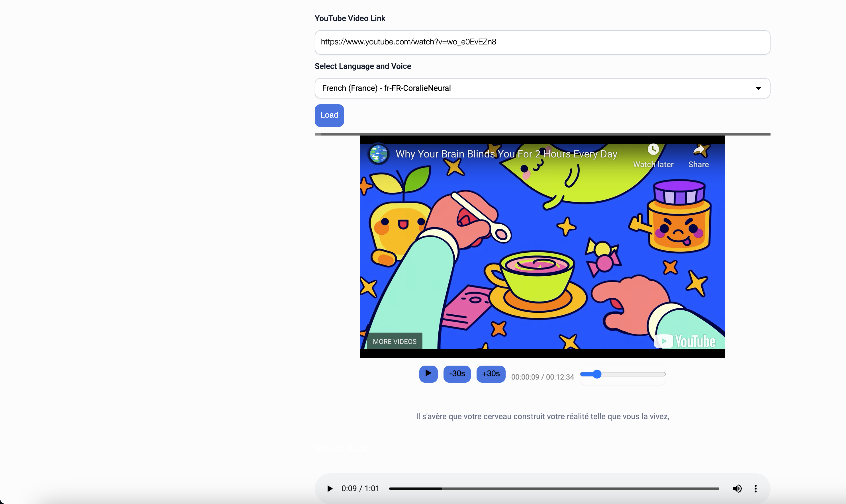Click the channel avatar in the player corner
This screenshot has width=846, height=504.
click(x=378, y=153)
